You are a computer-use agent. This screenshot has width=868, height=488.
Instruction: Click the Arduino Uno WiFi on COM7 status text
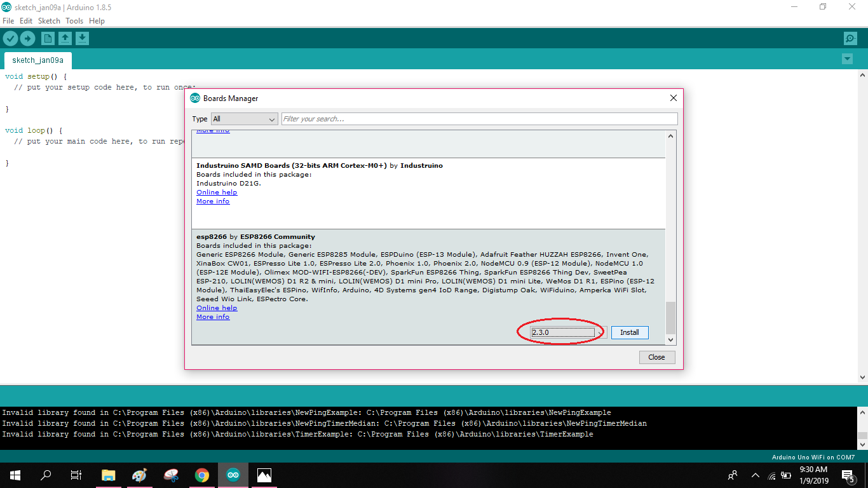(x=813, y=457)
